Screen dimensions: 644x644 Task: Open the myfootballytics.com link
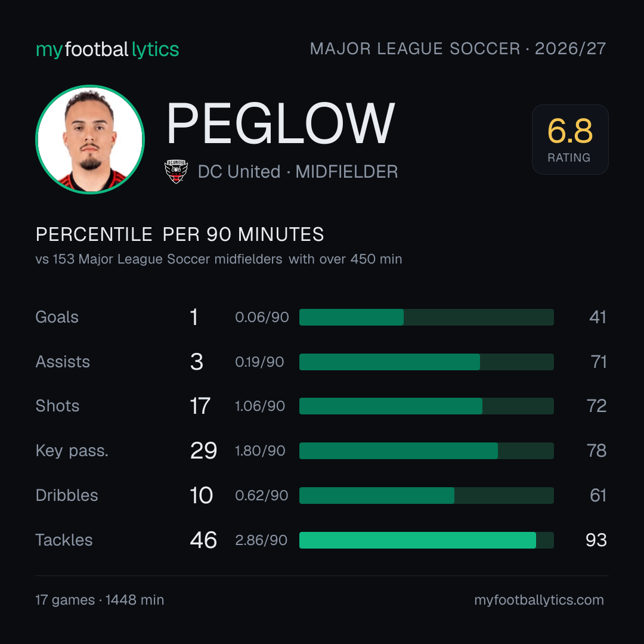pos(539,600)
